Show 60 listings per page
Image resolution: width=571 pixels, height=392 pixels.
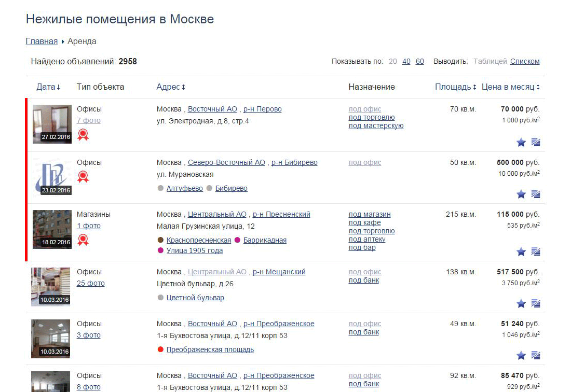tap(419, 61)
